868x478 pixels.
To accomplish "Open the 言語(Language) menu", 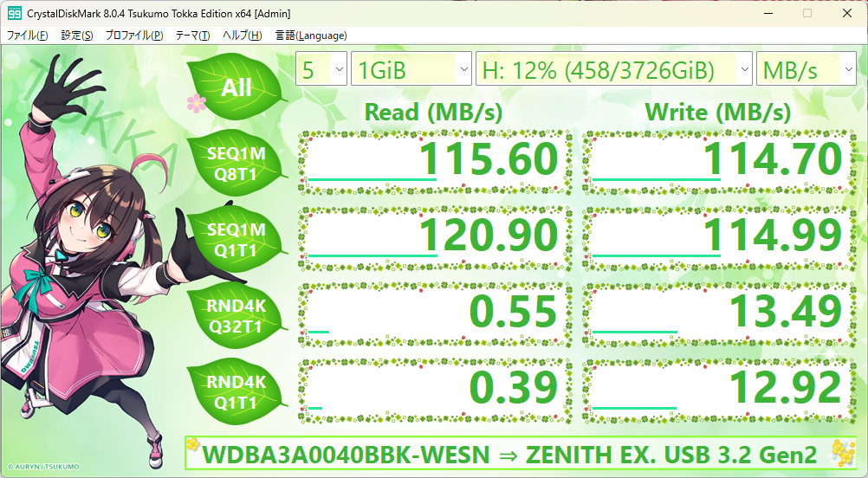I will [x=311, y=36].
